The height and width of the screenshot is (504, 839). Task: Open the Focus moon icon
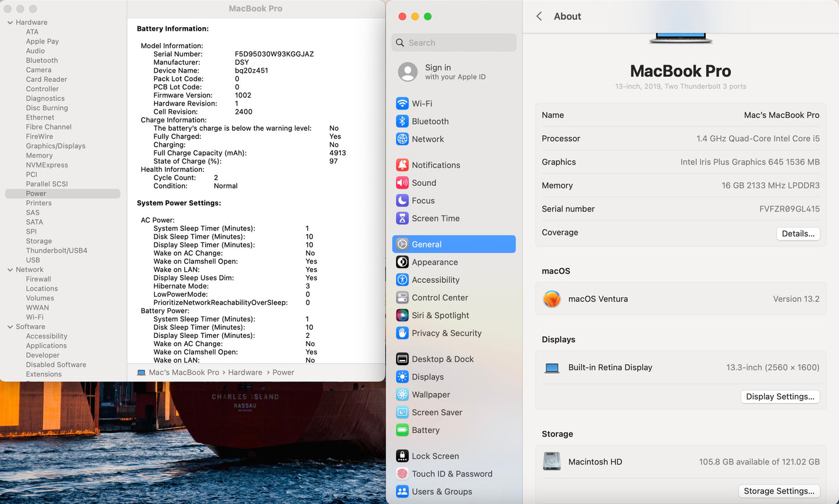pyautogui.click(x=402, y=200)
